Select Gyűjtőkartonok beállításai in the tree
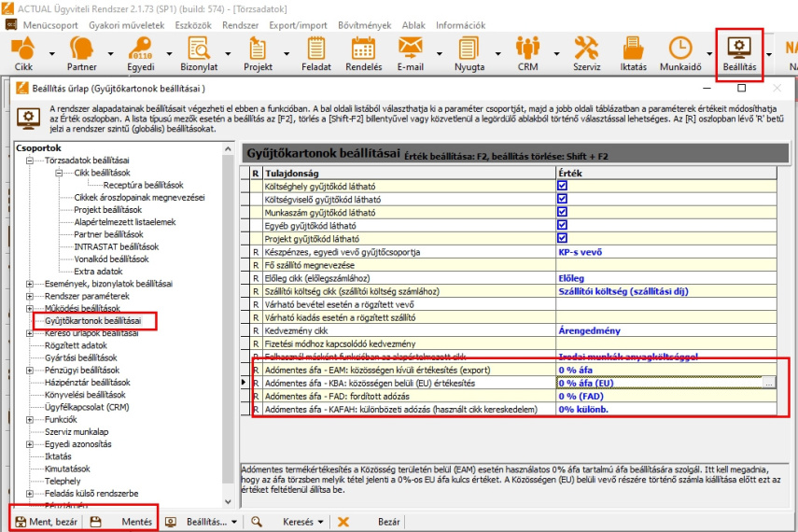Image resolution: width=798 pixels, height=532 pixels. point(92,321)
